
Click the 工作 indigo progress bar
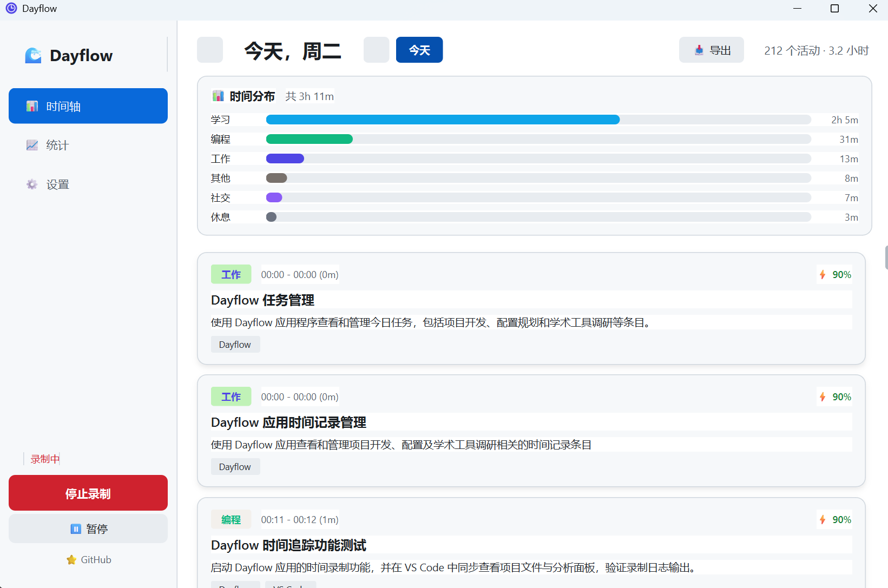[285, 158]
